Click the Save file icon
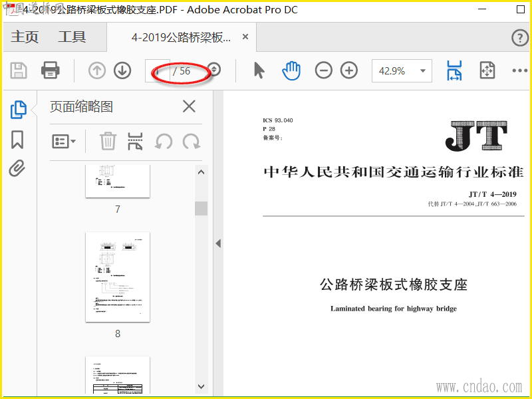The image size is (532, 399). coord(19,70)
